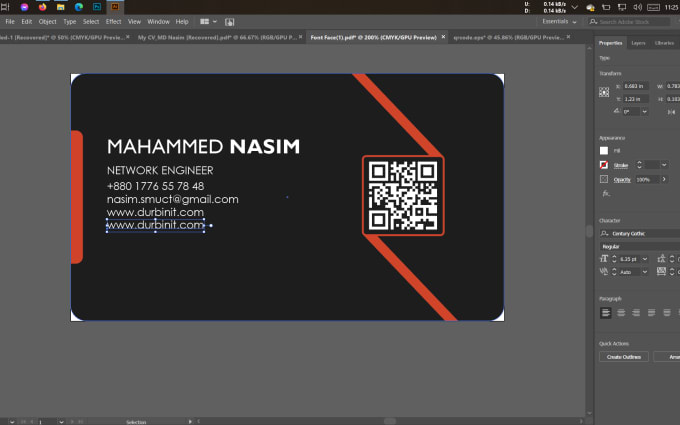The height and width of the screenshot is (425, 680).
Task: Switch to the qrcode.eps document tab
Action: tap(508, 37)
